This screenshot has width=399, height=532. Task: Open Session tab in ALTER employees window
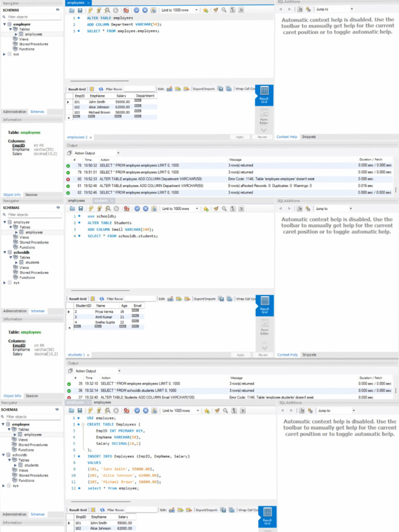click(31, 195)
